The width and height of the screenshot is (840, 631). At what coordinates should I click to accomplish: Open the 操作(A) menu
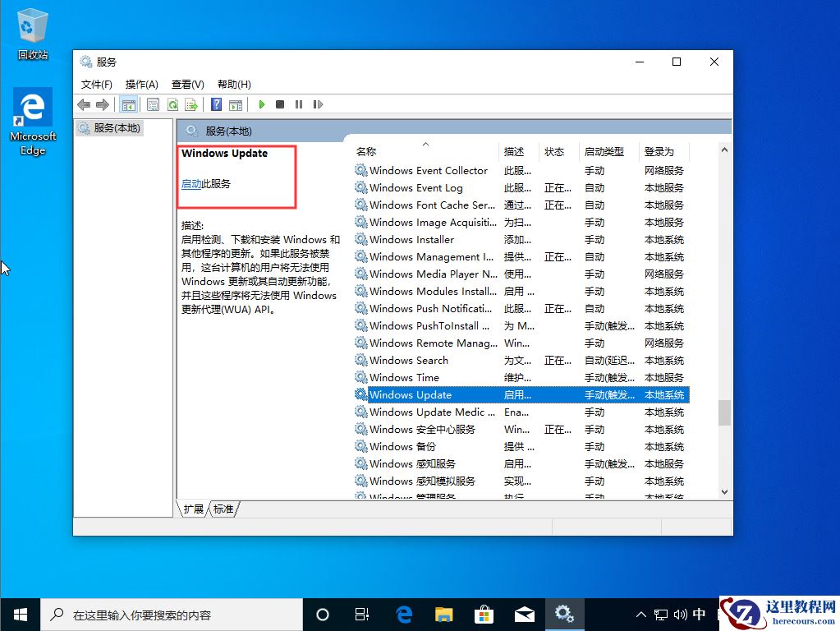point(141,83)
